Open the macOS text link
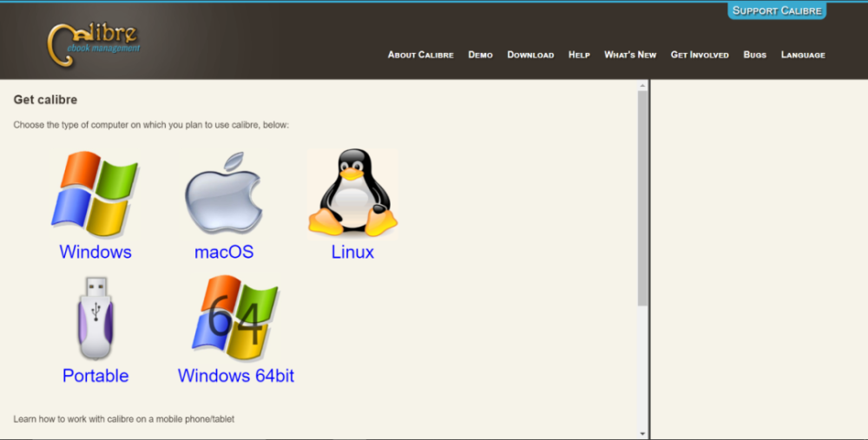Image resolution: width=868 pixels, height=440 pixels. 224,252
